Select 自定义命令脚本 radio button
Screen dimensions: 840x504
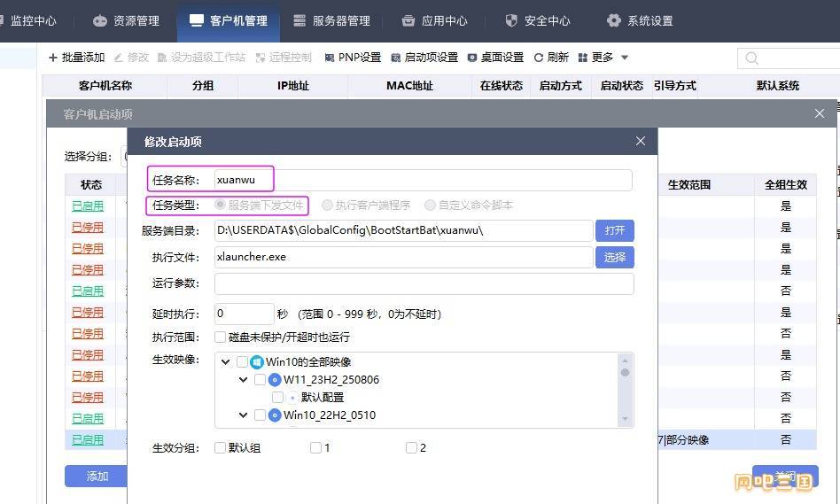pos(430,205)
